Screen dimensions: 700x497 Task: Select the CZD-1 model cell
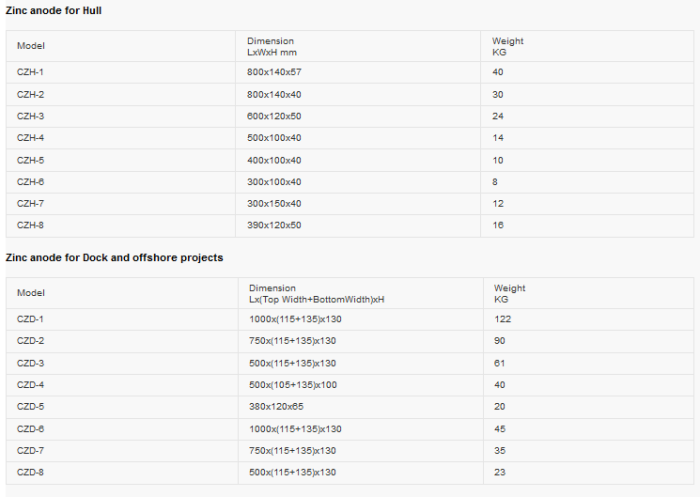pos(31,319)
